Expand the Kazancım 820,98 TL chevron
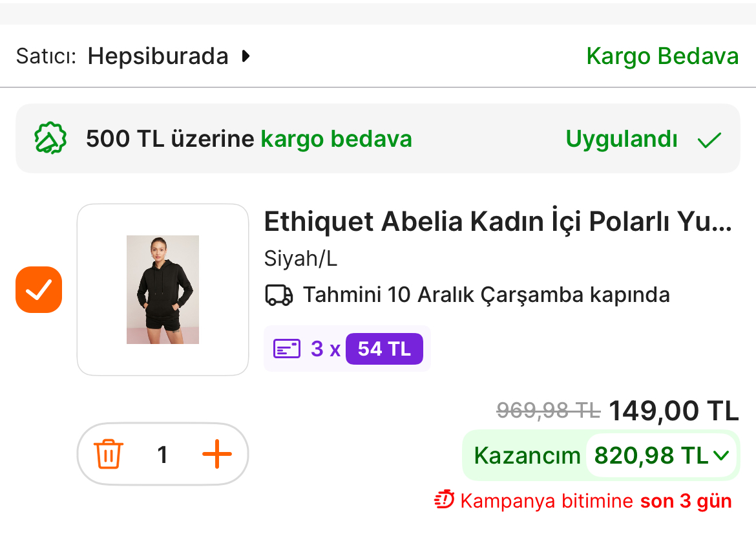This screenshot has height=538, width=756. [720, 456]
